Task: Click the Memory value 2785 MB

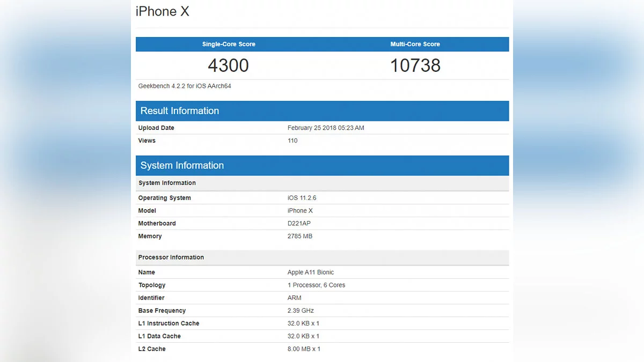Action: click(x=300, y=237)
